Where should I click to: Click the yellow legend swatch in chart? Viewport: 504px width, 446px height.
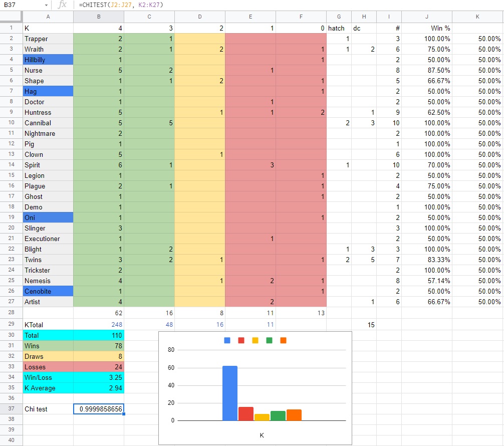tap(255, 340)
